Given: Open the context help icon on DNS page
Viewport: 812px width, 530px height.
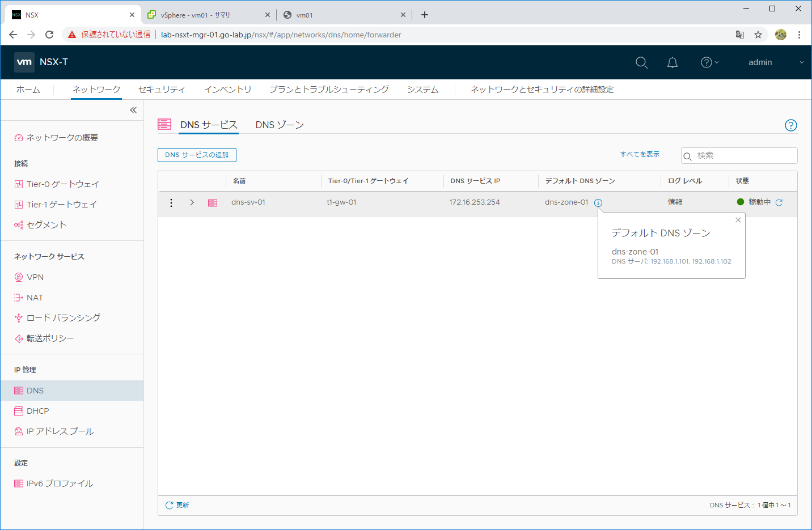Looking at the screenshot, I should 790,125.
